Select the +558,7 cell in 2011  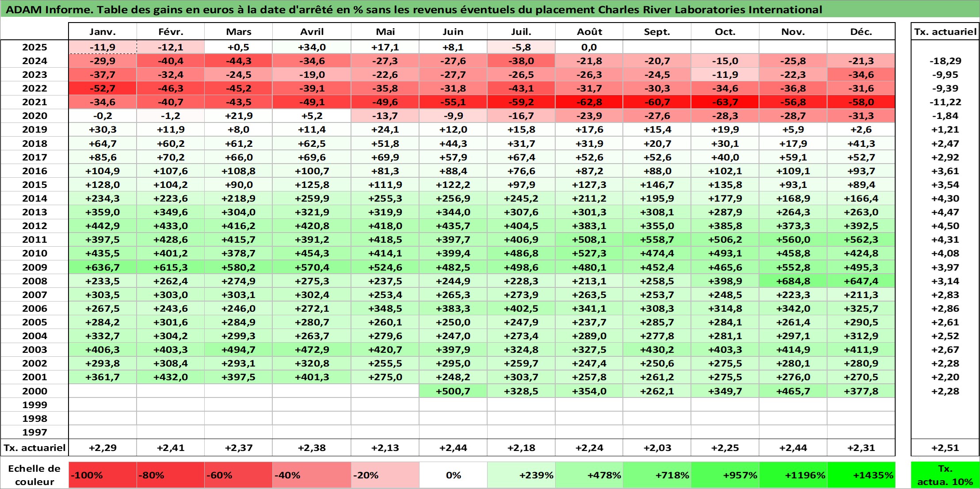[x=657, y=240]
